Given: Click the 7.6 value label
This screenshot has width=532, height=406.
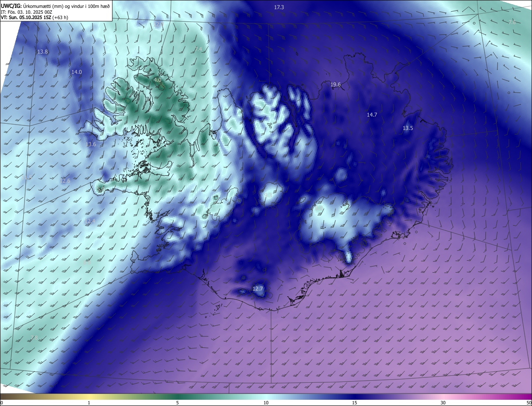Looking at the screenshot, I should 512,22.
